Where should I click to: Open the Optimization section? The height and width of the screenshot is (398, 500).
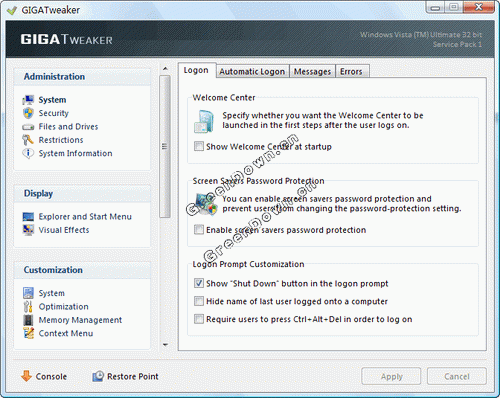click(x=64, y=307)
